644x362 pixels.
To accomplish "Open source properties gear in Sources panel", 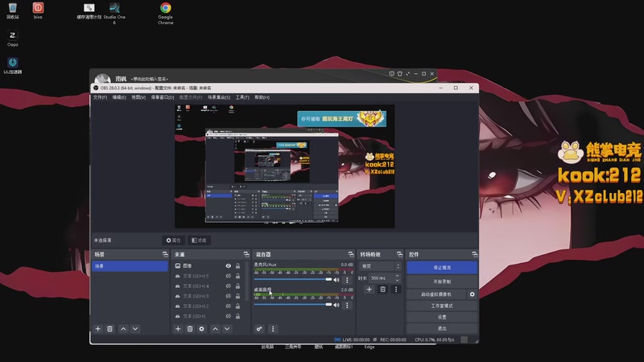I will click(201, 329).
